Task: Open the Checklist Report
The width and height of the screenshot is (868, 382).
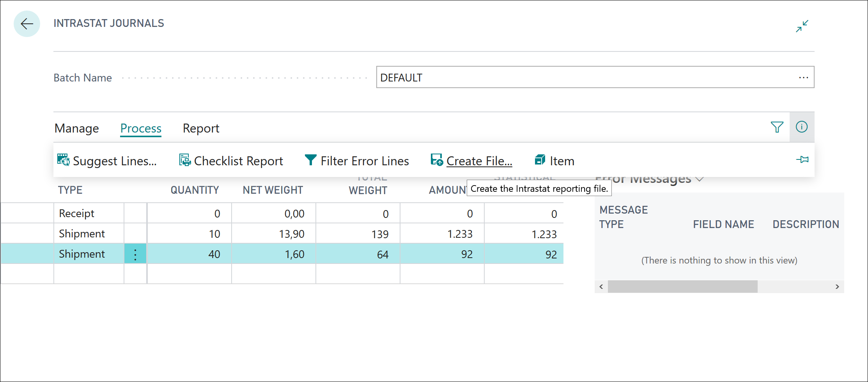Action: pos(238,161)
